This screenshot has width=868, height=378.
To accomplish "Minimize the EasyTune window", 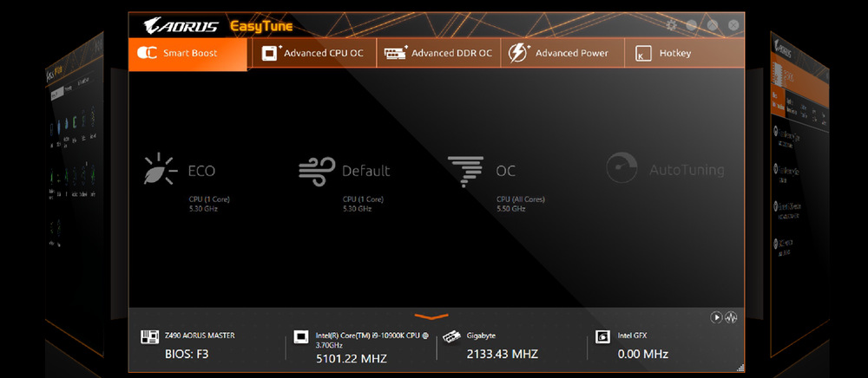I will pos(692,25).
